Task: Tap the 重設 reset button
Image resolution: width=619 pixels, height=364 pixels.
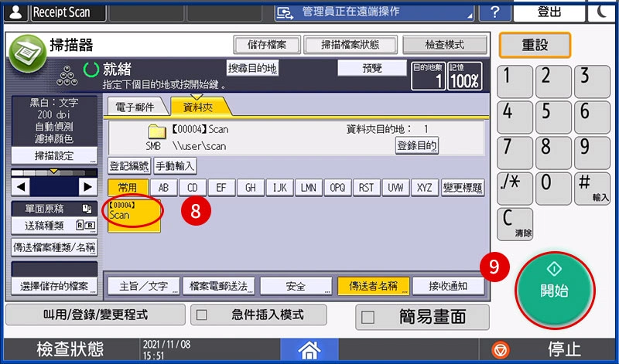Action: coord(535,45)
